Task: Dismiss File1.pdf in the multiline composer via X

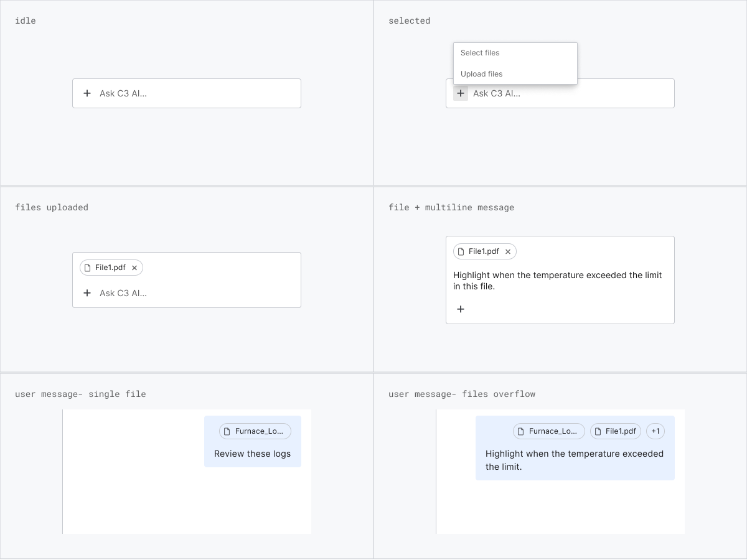Action: coord(508,251)
